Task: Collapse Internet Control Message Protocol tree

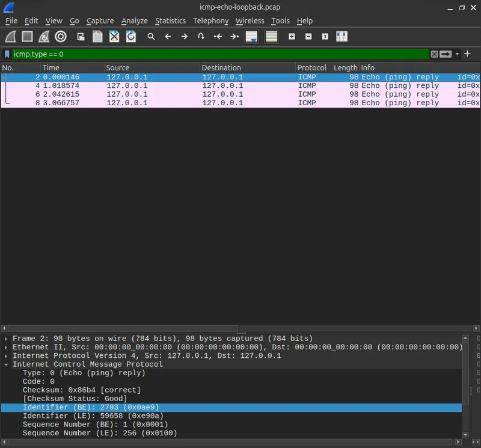Action: point(6,364)
